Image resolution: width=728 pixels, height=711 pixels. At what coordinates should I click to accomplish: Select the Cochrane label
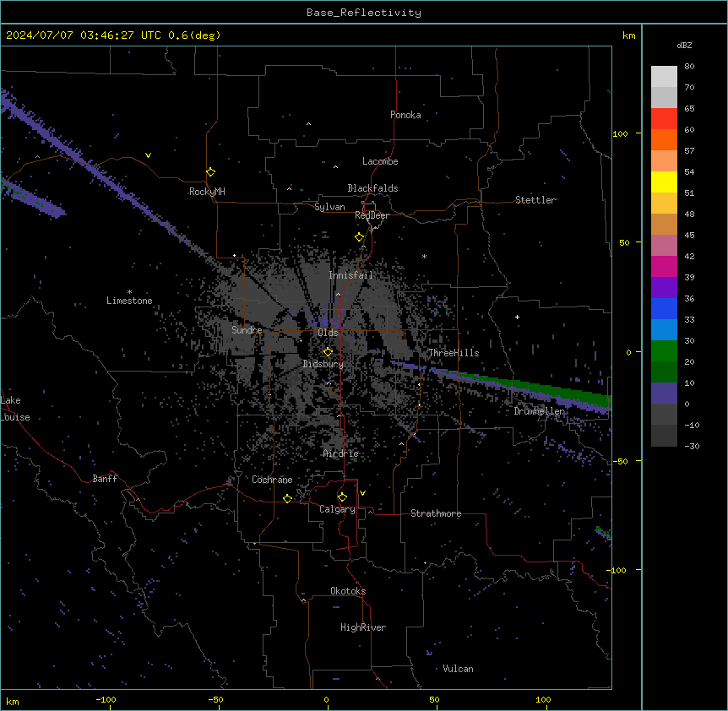click(x=272, y=480)
